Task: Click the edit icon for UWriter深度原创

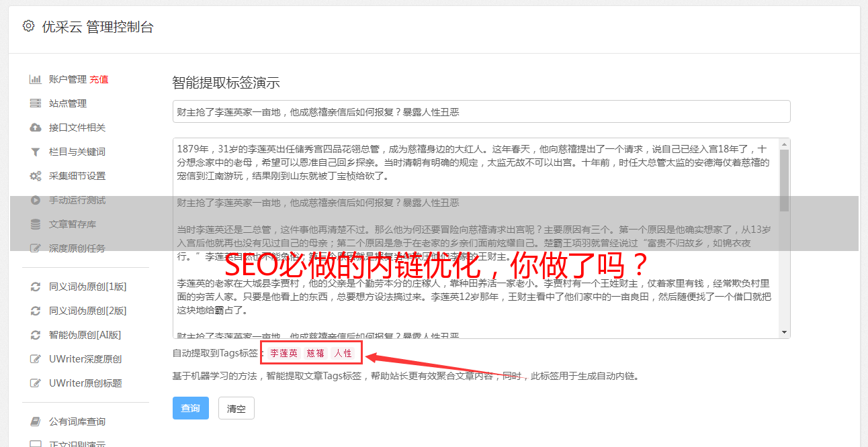Action: point(36,359)
